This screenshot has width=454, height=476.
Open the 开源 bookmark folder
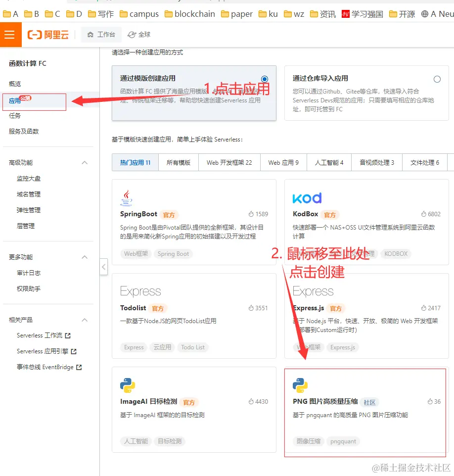[x=402, y=14]
